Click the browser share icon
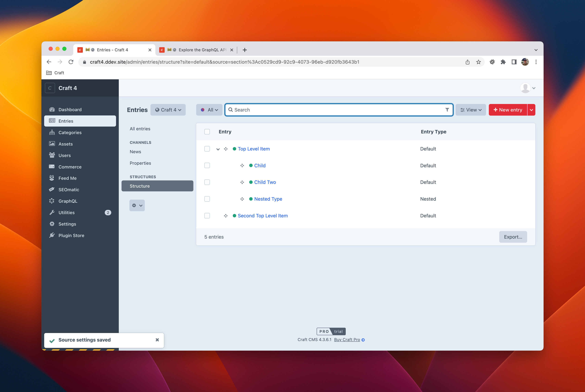Image resolution: width=585 pixels, height=392 pixels. click(467, 62)
